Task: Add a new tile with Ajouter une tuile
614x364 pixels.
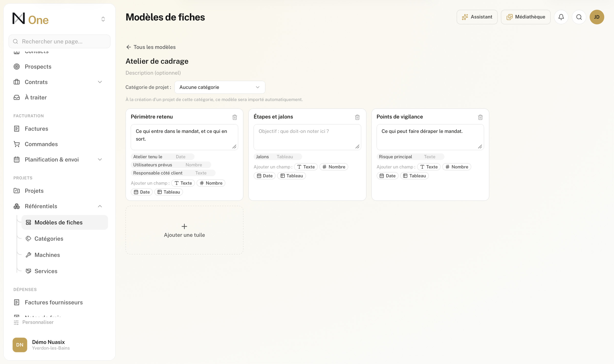Action: point(184,230)
